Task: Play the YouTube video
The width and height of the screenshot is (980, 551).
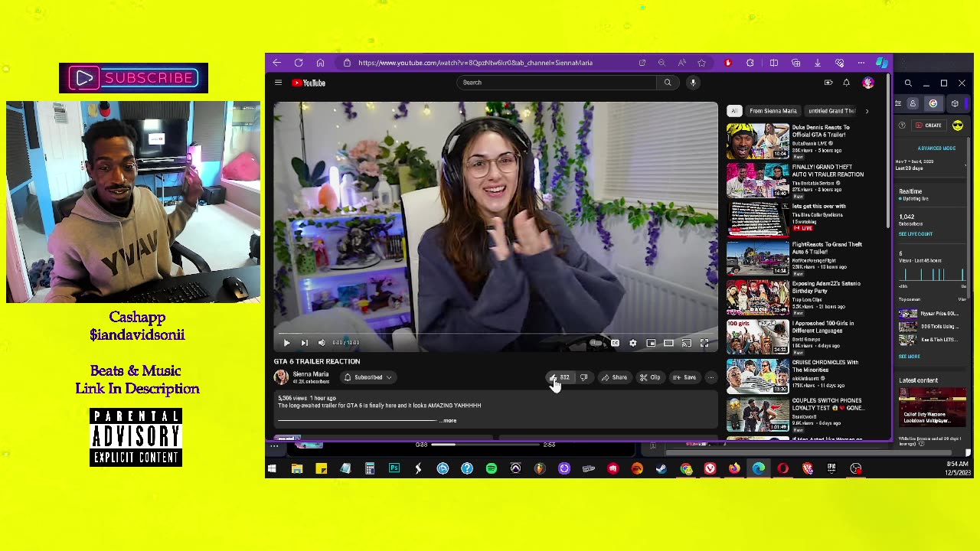Action: [286, 343]
